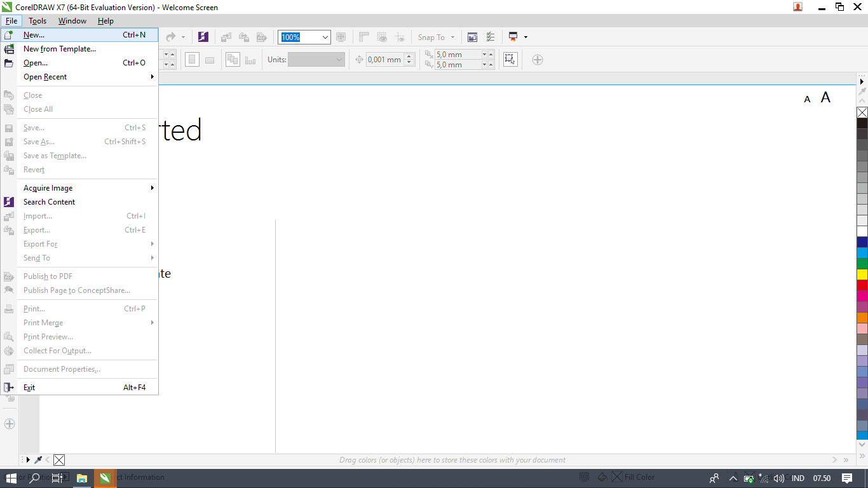This screenshot has width=868, height=488.
Task: Expand the document palette flyout arrow
Action: coord(27,460)
